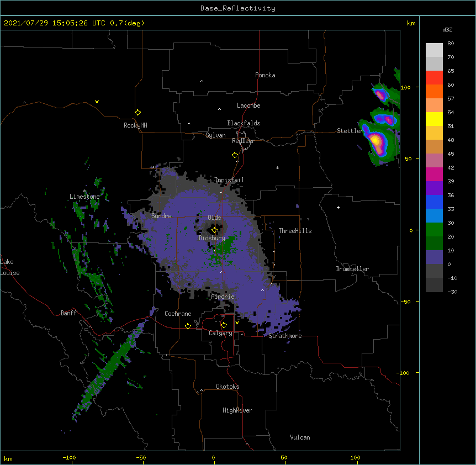The width and height of the screenshot is (476, 465).
Task: Select the magenta 39–42 dBZ legend swatch
Action: [434, 174]
